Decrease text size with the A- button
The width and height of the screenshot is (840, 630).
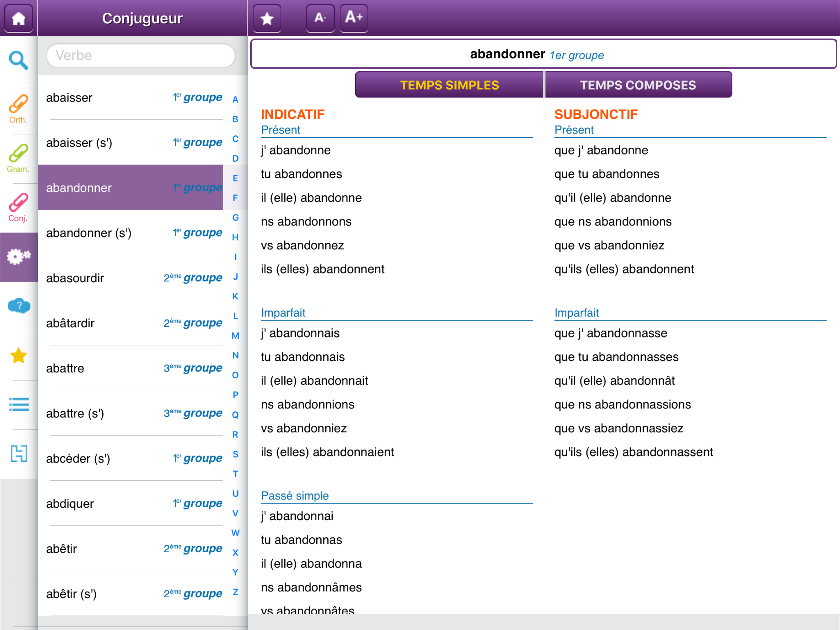point(320,18)
